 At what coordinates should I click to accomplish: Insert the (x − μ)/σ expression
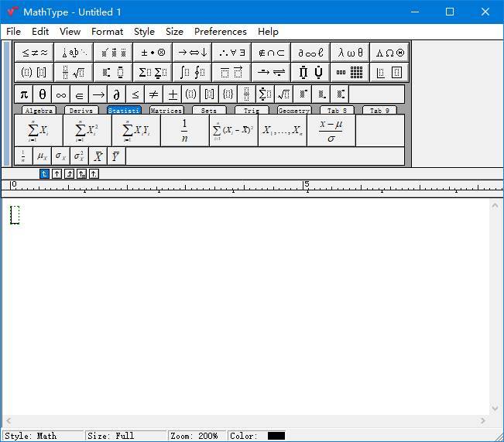(331, 131)
